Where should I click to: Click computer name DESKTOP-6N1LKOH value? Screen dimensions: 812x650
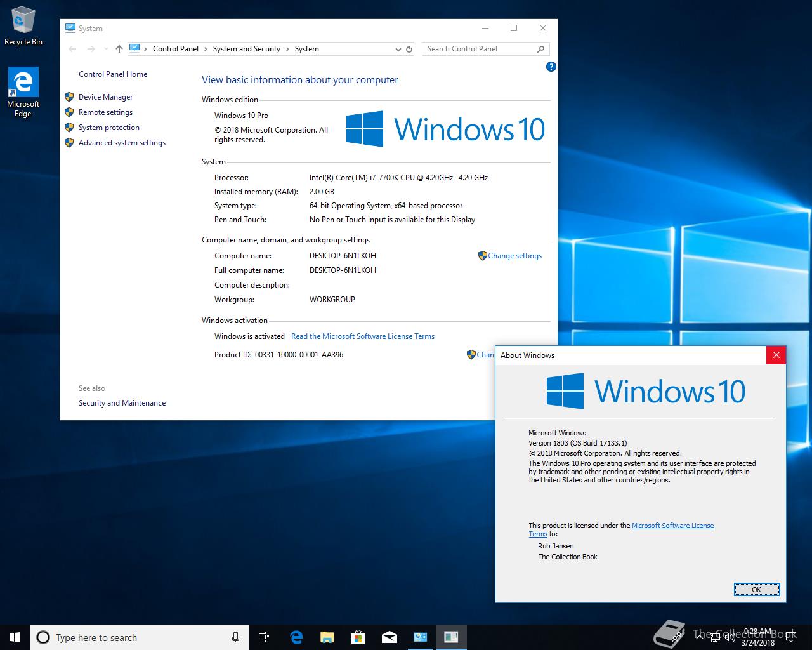pos(343,256)
